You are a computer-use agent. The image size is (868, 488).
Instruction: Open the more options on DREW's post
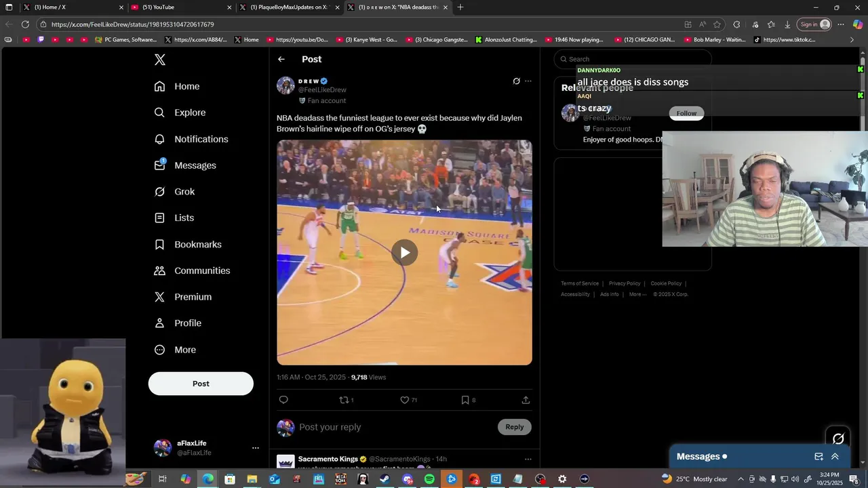[528, 81]
